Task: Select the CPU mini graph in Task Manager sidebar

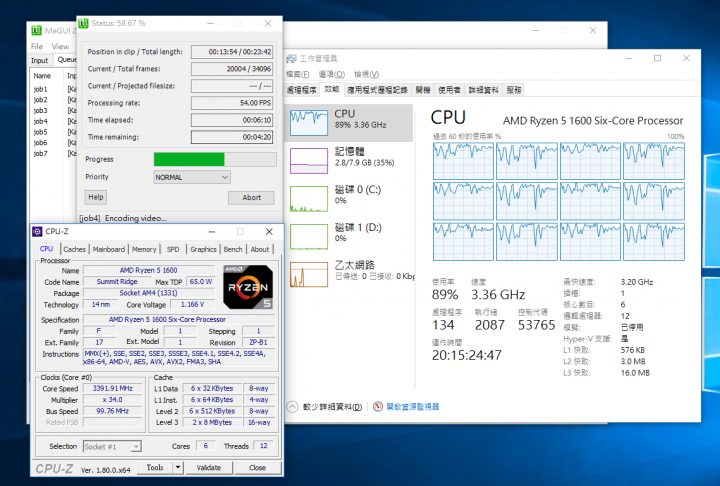Action: click(309, 123)
